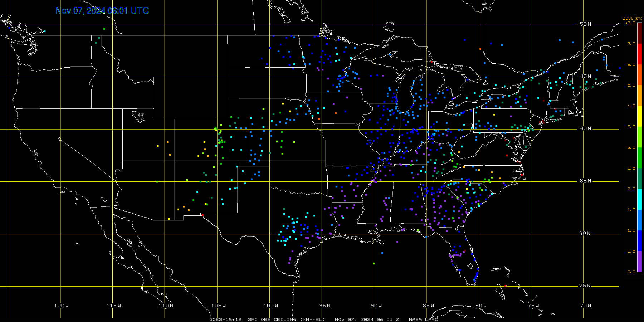The width and height of the screenshot is (644, 322).
Task: Click the '45N' latitude label
Action: 586,76
